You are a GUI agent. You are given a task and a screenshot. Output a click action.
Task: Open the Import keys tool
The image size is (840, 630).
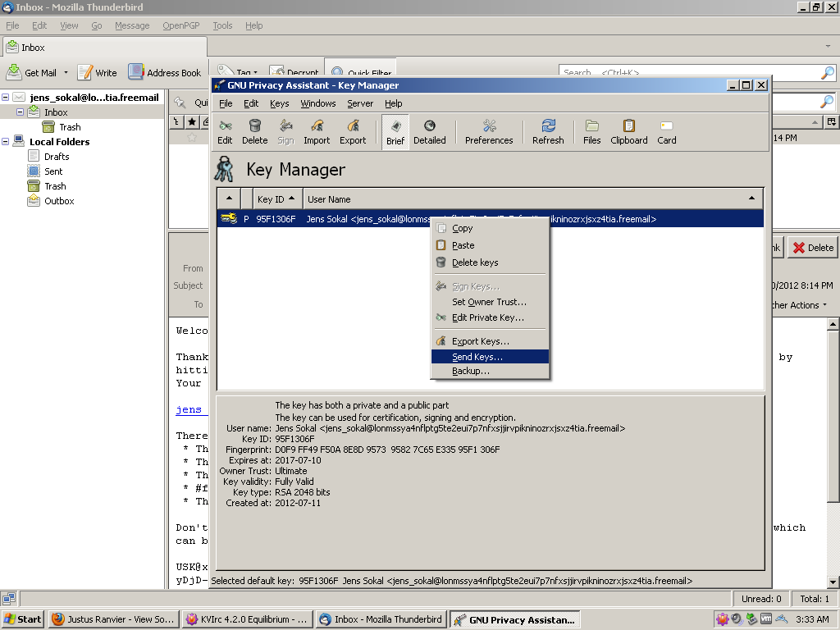[317, 132]
